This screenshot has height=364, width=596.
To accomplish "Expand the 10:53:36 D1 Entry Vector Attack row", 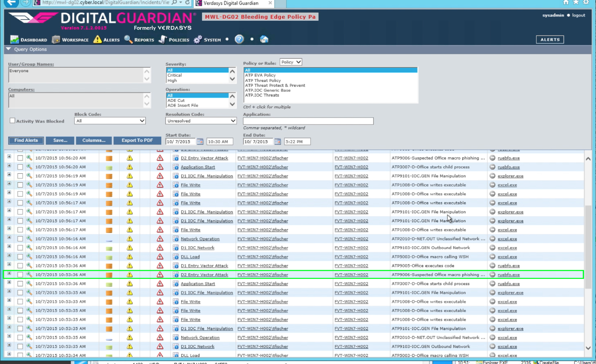I will pyautogui.click(x=9, y=265).
